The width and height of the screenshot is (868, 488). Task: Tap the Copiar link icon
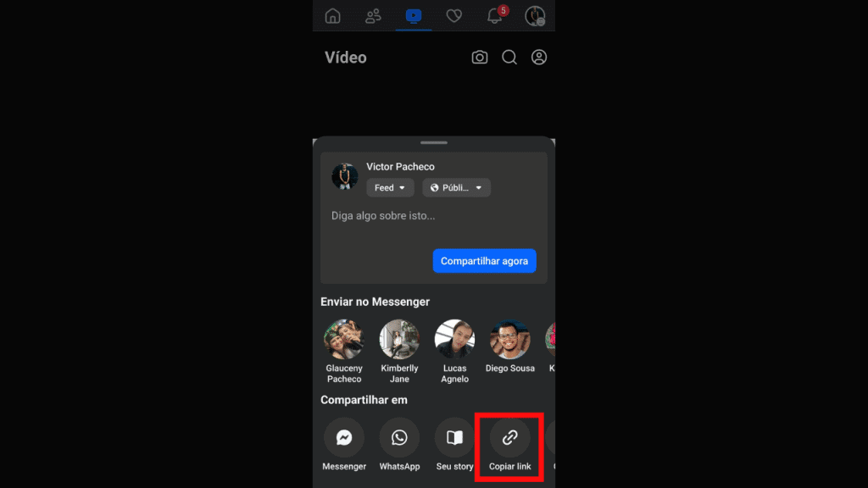click(x=509, y=438)
